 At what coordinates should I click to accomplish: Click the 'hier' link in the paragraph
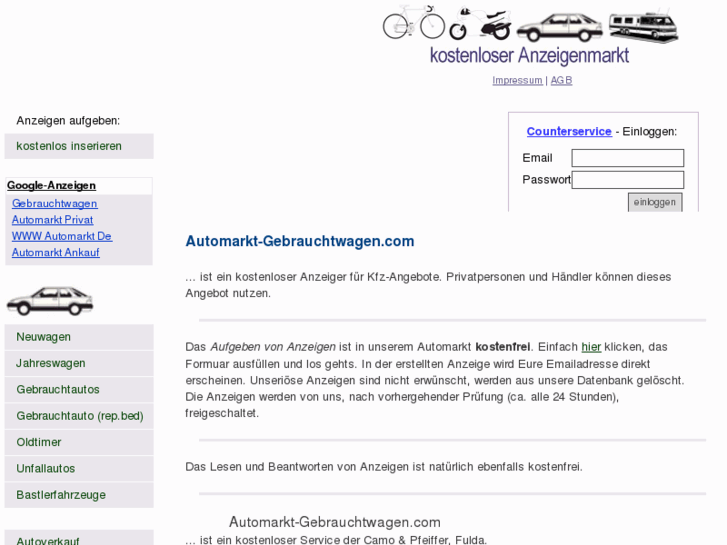point(591,347)
